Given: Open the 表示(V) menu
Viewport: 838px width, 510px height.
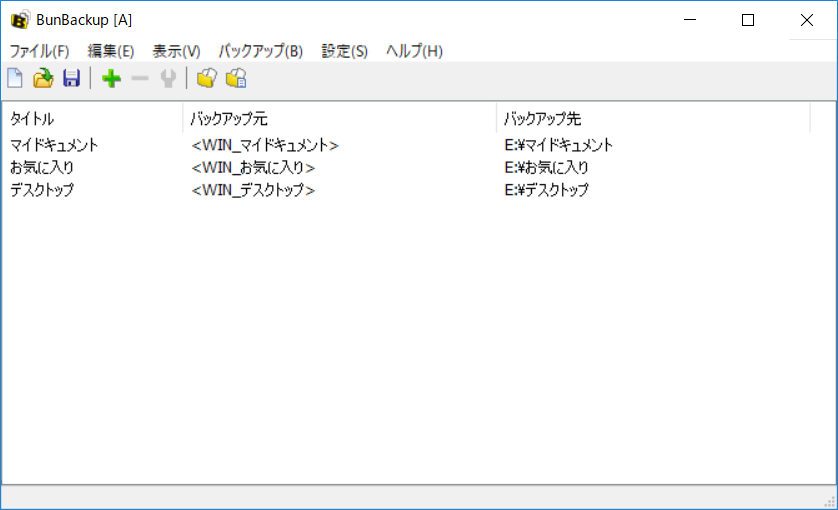Looking at the screenshot, I should pos(176,51).
